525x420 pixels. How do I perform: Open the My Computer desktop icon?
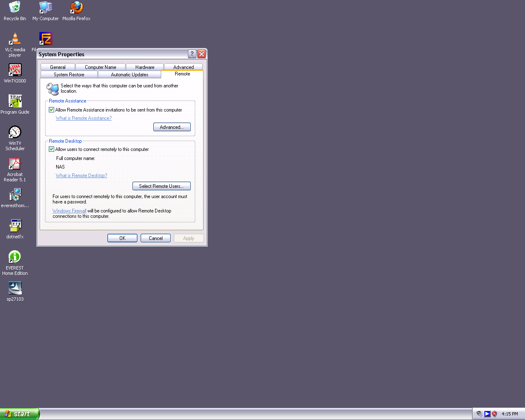(x=46, y=7)
